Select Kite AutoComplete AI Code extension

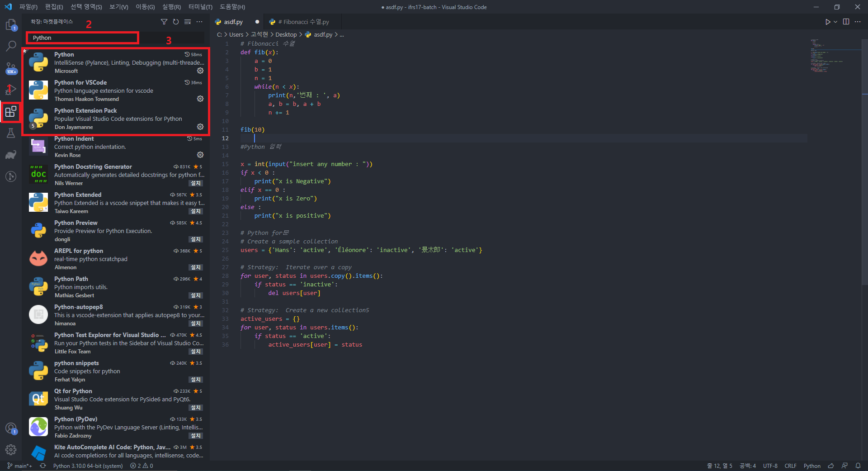[116, 451]
